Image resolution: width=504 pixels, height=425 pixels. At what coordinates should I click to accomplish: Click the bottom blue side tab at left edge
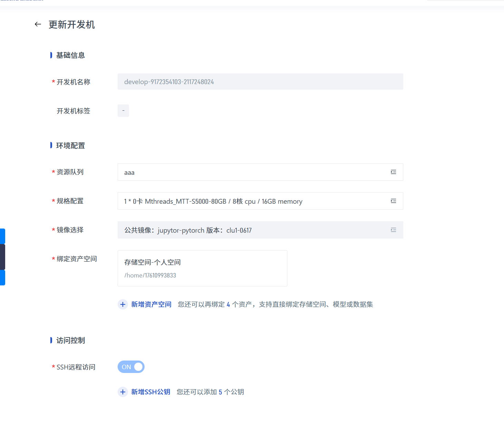(x=2, y=278)
